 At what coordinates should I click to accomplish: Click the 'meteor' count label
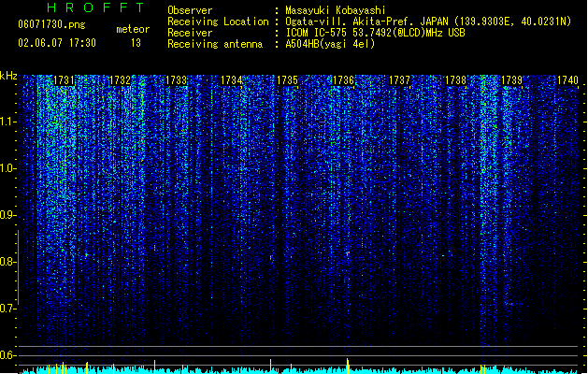coord(133,29)
